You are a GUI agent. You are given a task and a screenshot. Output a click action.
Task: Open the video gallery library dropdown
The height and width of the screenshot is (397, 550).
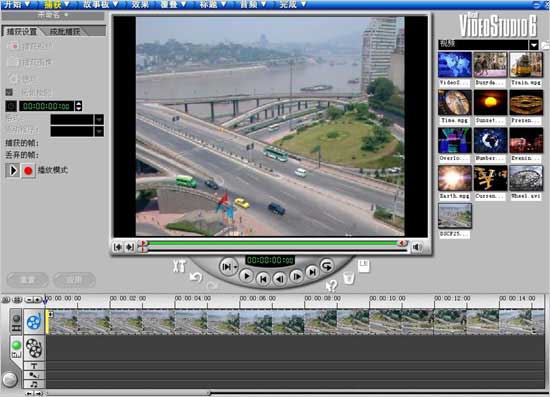(x=534, y=45)
